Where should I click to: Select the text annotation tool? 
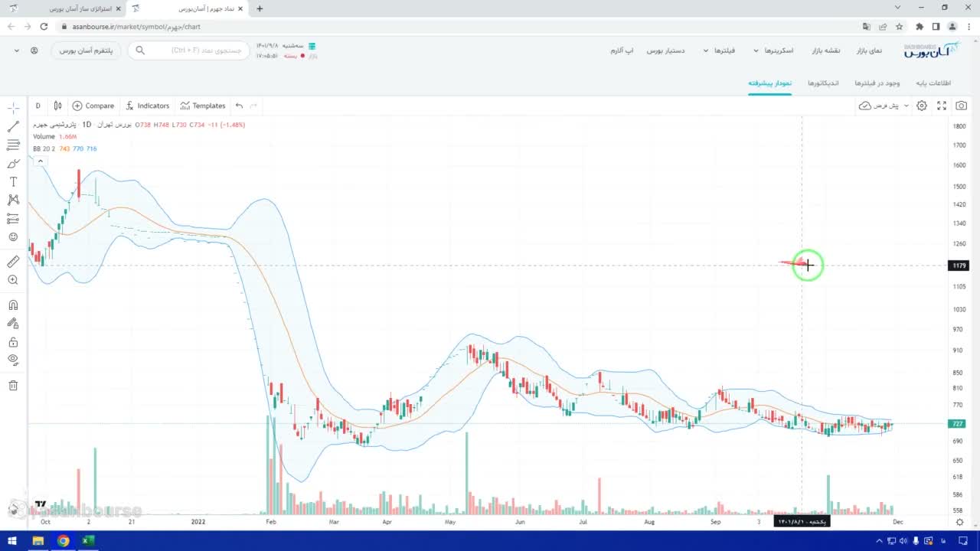pos(13,182)
